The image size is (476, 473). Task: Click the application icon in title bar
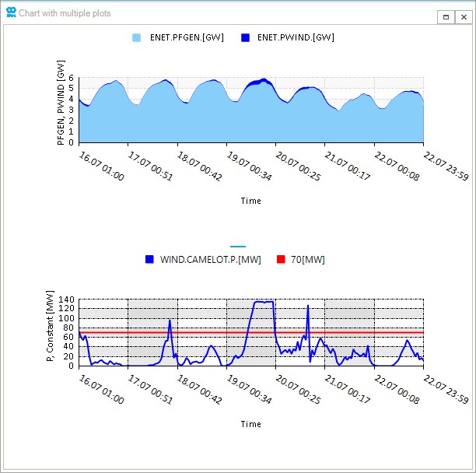pyautogui.click(x=10, y=13)
